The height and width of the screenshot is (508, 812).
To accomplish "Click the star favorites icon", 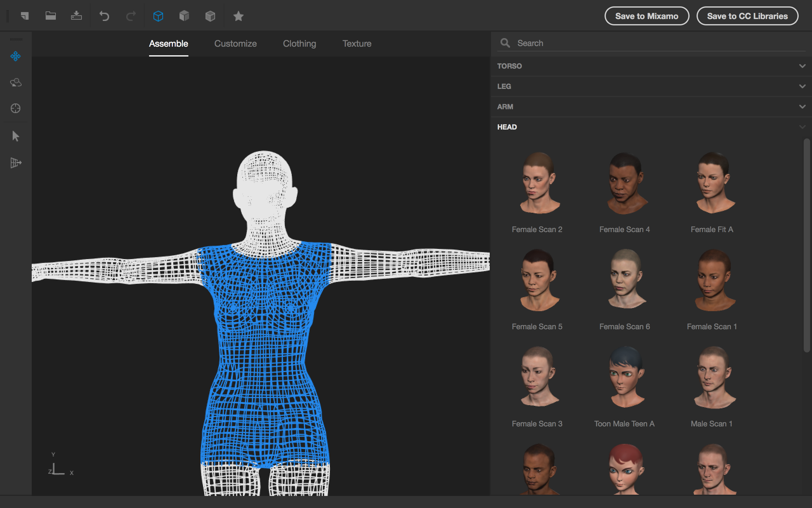I will (238, 16).
